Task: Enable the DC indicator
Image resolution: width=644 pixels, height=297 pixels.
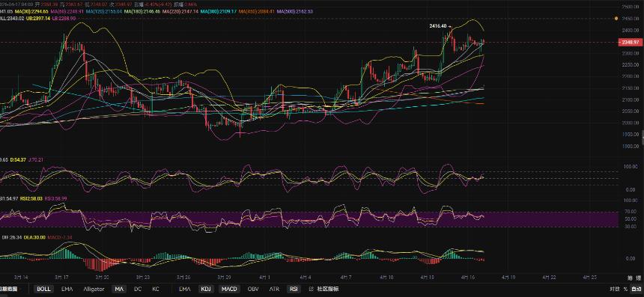Action: click(x=138, y=289)
